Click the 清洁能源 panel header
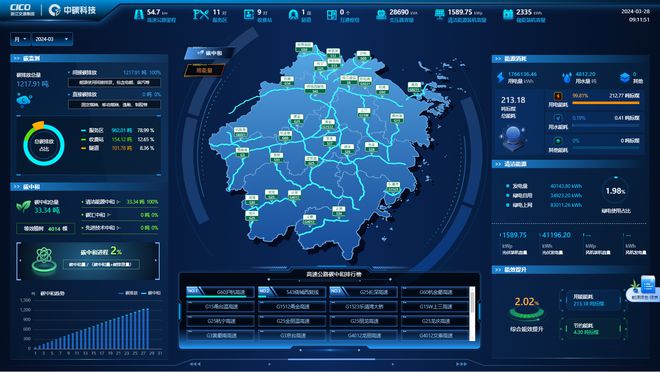Viewport: 660px width, 372px height. point(570,164)
